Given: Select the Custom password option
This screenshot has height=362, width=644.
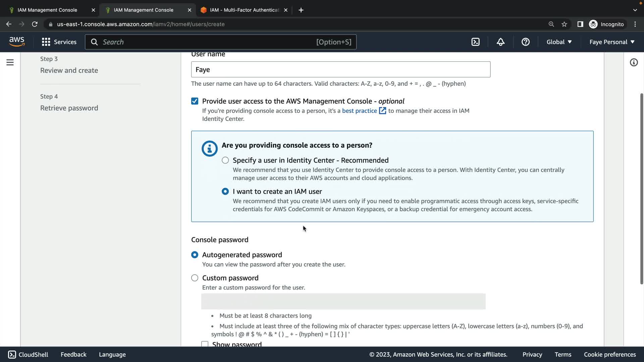Looking at the screenshot, I should point(195,278).
